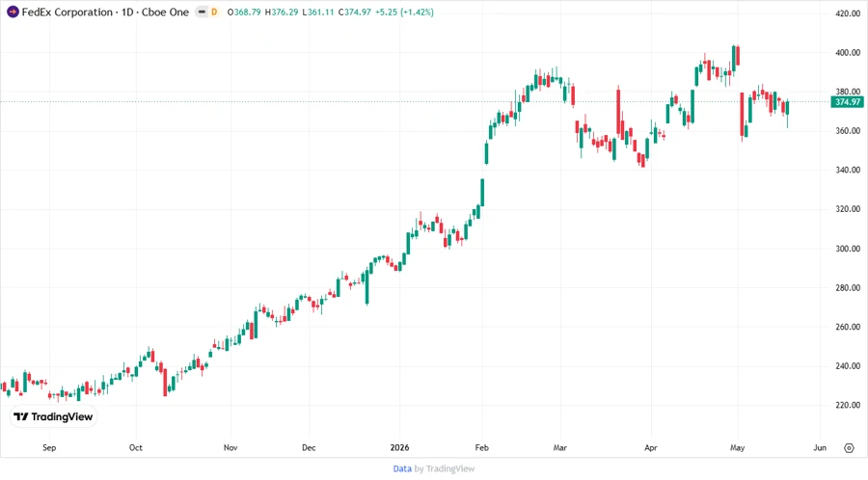Click the 2026 label on time axis
This screenshot has width=868, height=480.
pos(399,447)
